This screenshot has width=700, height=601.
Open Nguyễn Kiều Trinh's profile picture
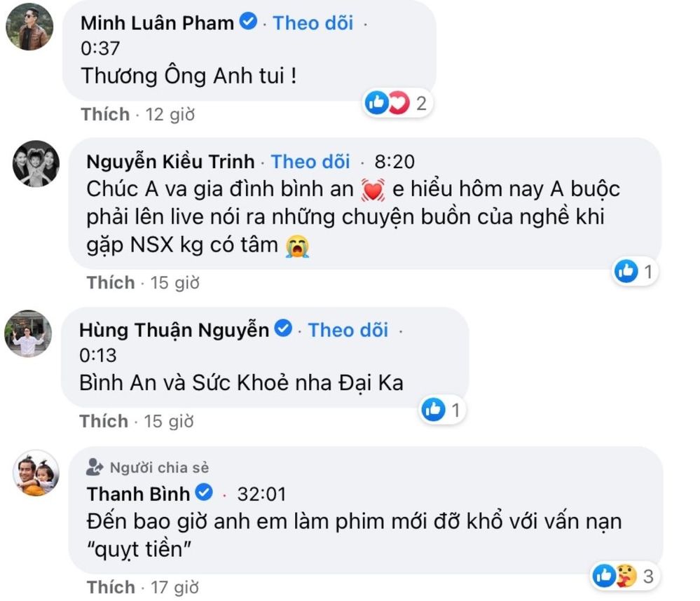tap(36, 165)
